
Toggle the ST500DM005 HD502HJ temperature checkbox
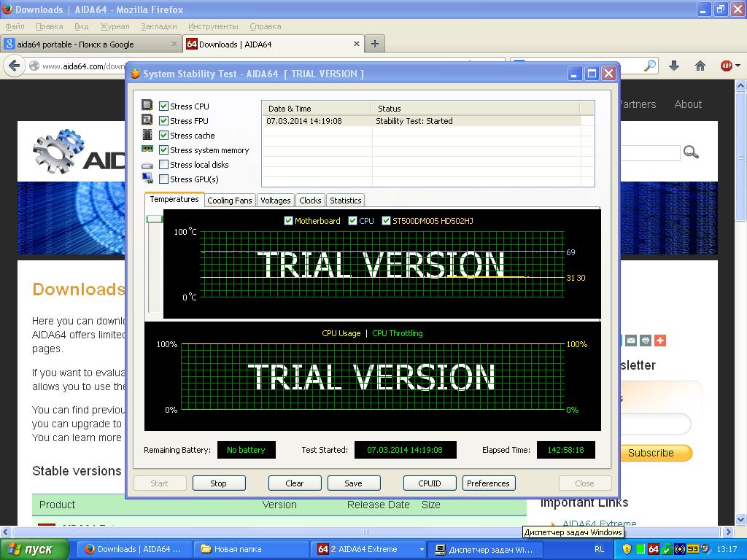386,220
